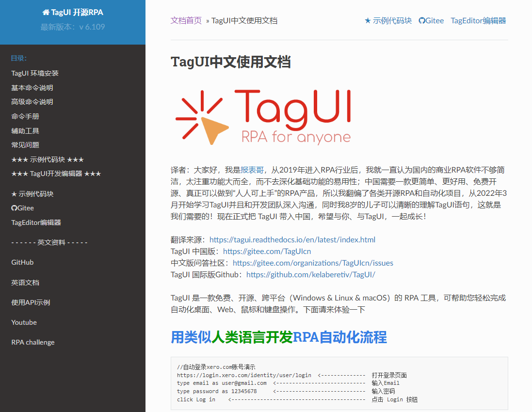Follow the 报表哥 link in the translator note
Image resolution: width=532 pixels, height=412 pixels.
tap(252, 170)
